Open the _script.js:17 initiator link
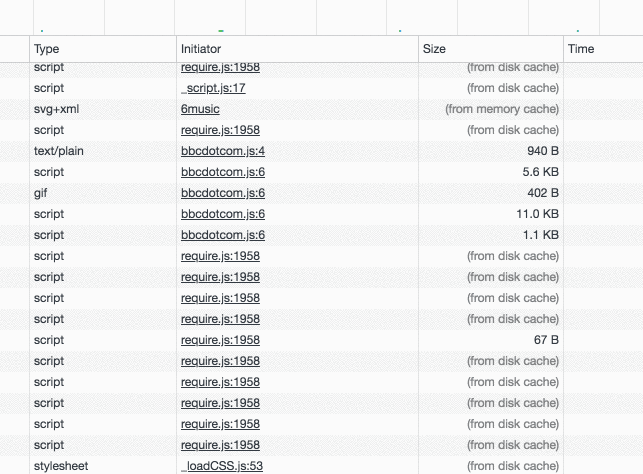This screenshot has width=643, height=474. [213, 88]
